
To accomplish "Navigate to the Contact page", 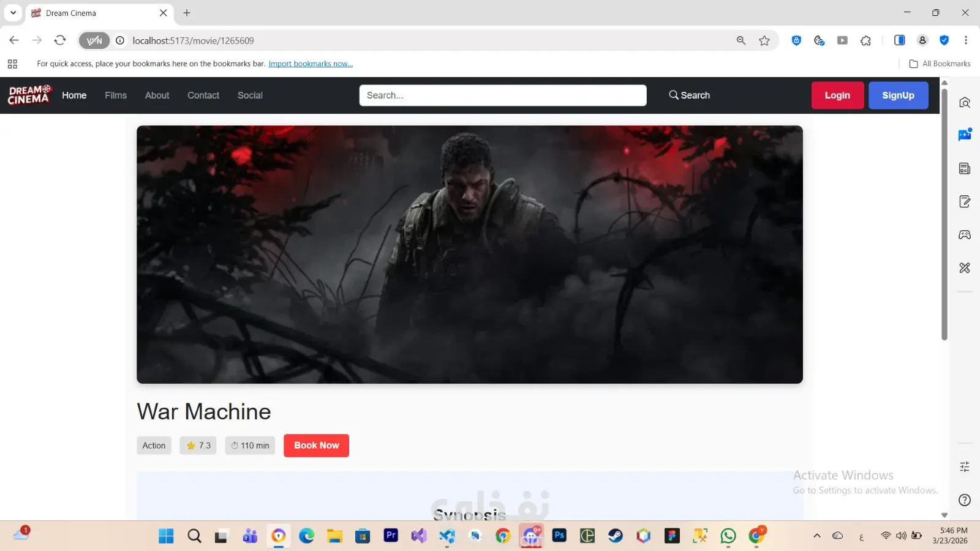I will pos(203,96).
